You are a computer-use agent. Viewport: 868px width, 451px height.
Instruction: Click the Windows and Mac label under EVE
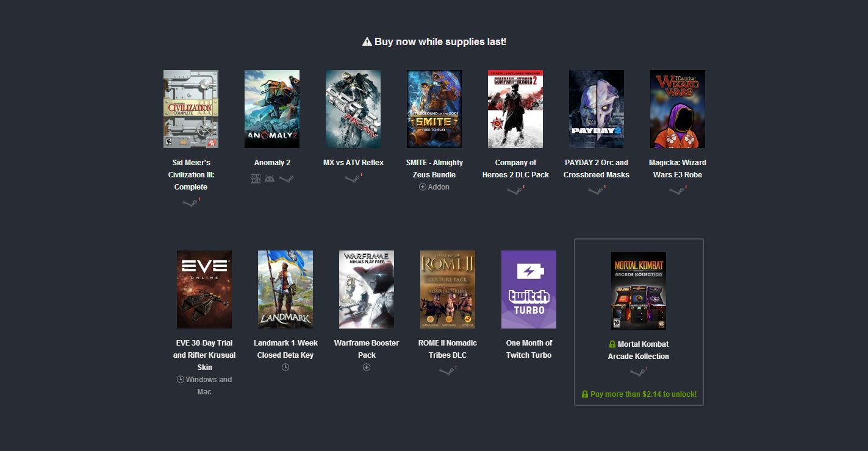click(204, 386)
